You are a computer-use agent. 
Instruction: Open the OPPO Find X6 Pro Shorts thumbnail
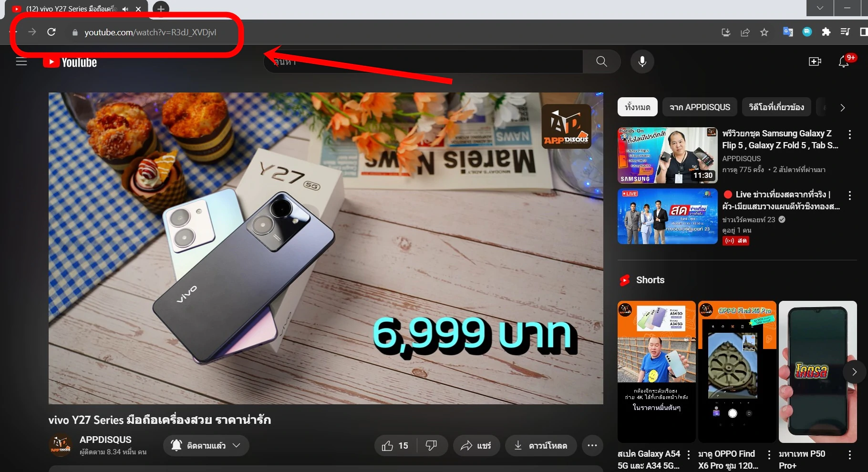click(x=737, y=372)
